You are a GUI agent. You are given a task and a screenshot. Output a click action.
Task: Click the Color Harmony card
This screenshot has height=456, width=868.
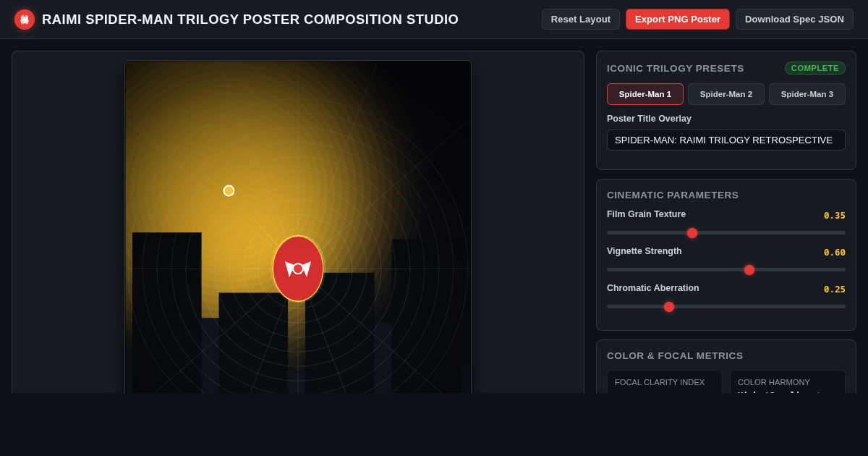click(788, 382)
